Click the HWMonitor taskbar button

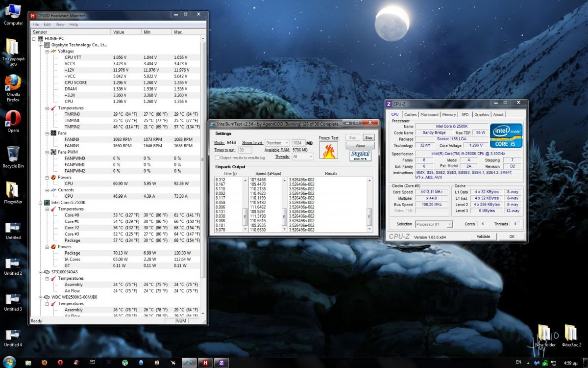[204, 363]
